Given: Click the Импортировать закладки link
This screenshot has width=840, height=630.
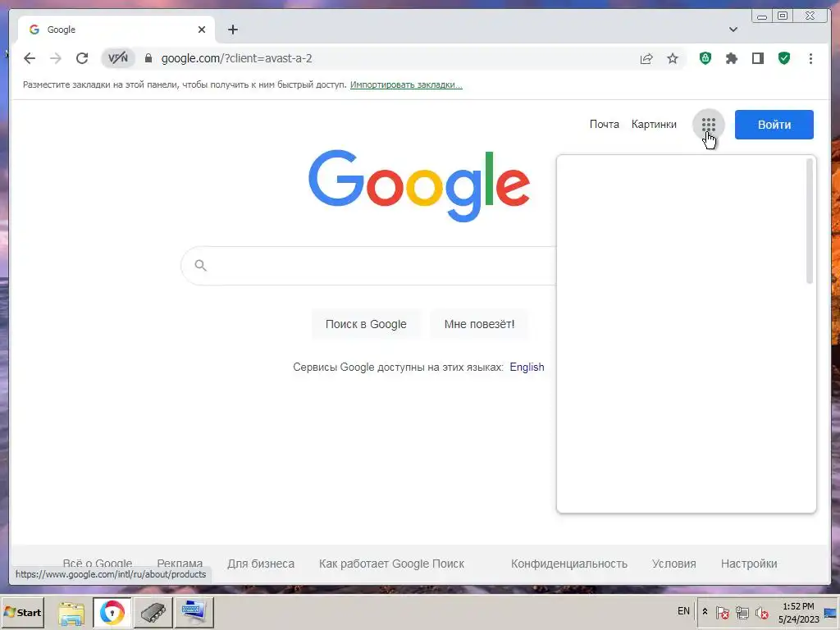Looking at the screenshot, I should (406, 84).
